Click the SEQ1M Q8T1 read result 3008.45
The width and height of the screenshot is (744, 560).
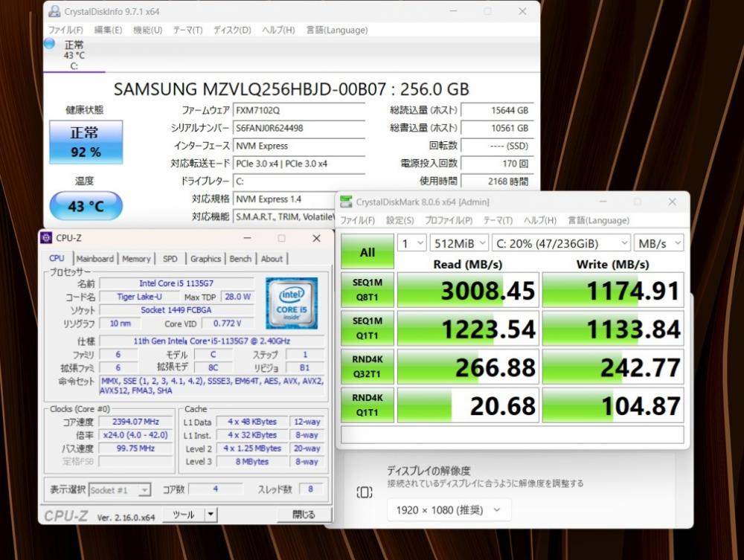[x=468, y=290]
